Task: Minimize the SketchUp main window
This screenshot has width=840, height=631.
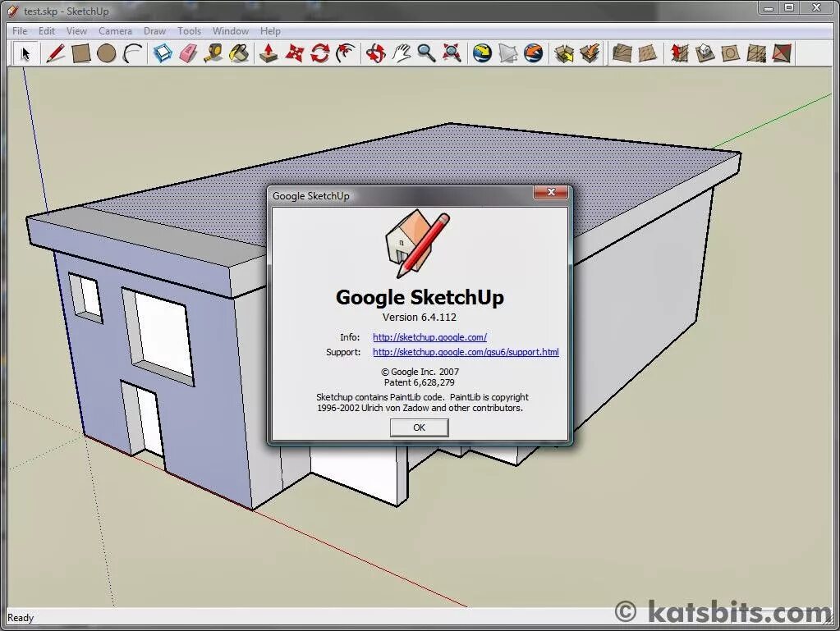Action: point(769,7)
